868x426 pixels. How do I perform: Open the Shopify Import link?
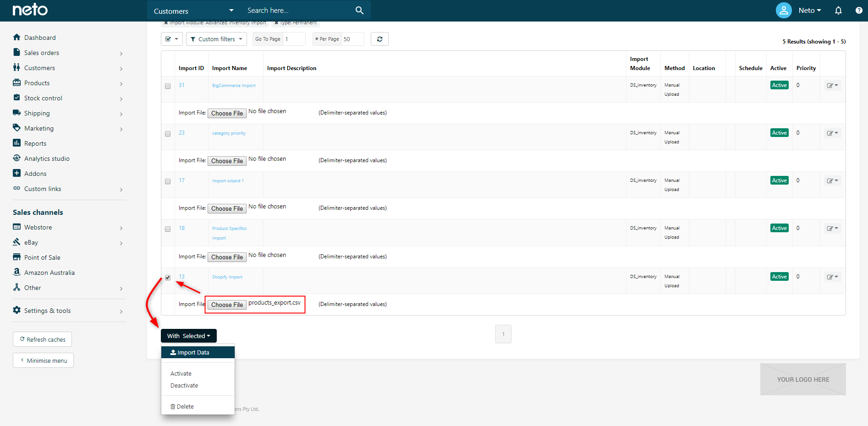pyautogui.click(x=227, y=277)
